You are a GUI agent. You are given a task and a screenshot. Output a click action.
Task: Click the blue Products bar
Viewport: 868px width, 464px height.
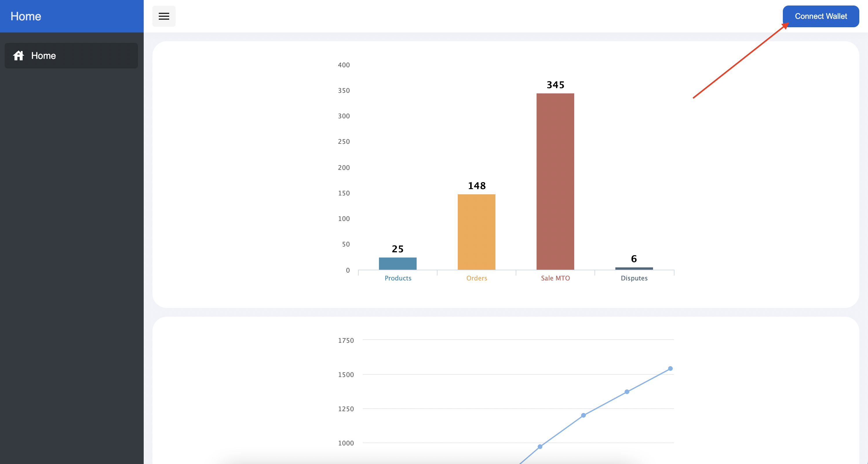click(x=397, y=263)
